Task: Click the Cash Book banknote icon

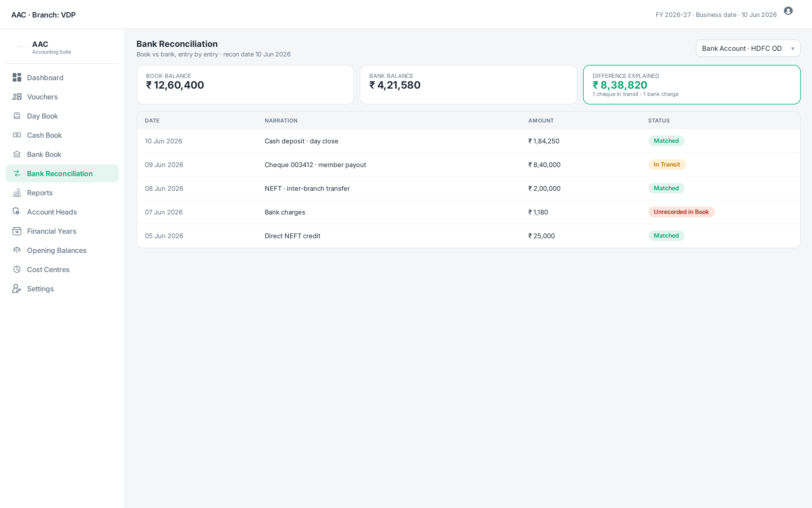Action: pyautogui.click(x=17, y=135)
